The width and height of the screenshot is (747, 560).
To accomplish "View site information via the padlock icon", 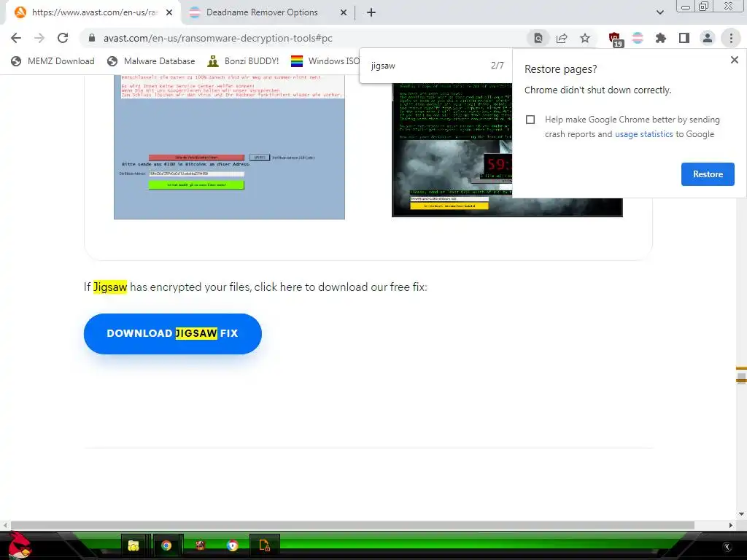I will click(x=92, y=38).
